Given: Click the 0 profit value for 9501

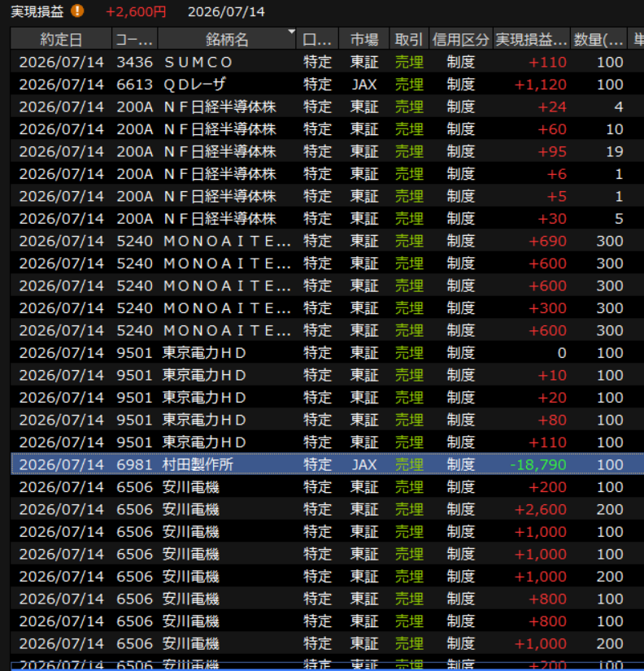Looking at the screenshot, I should point(562,353).
